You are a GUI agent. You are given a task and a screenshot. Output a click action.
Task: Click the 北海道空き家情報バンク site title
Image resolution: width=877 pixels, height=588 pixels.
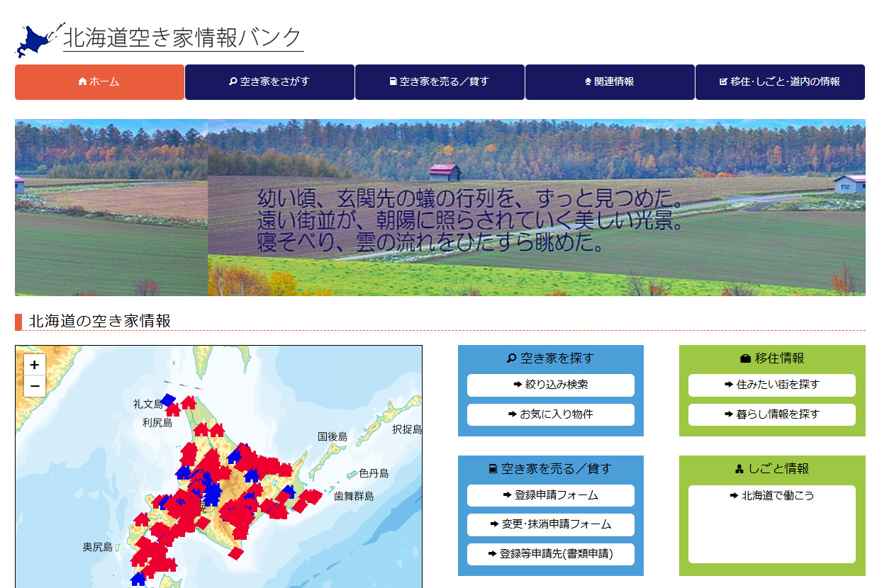tap(183, 38)
